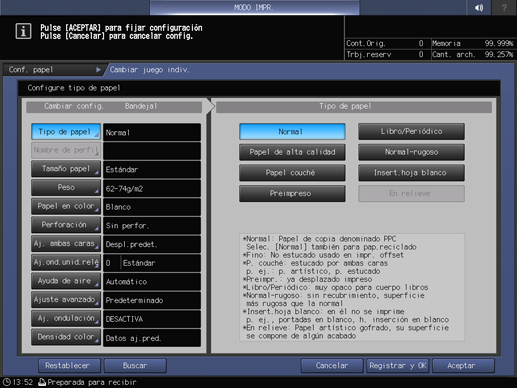This screenshot has width=517, height=388.
Task: Click the Restablecer button
Action: tap(69, 366)
